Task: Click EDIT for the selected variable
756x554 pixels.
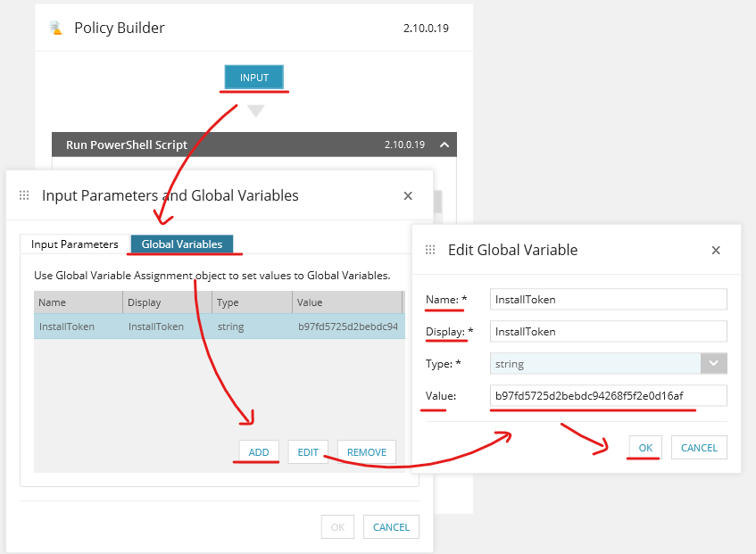Action: pos(308,452)
